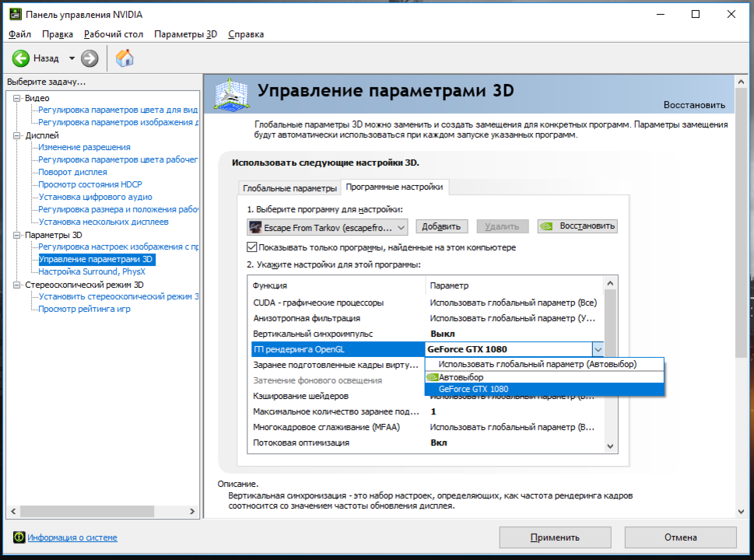Open Регулировка параметров цвета для видео
This screenshot has height=560, width=754.
pos(117,110)
